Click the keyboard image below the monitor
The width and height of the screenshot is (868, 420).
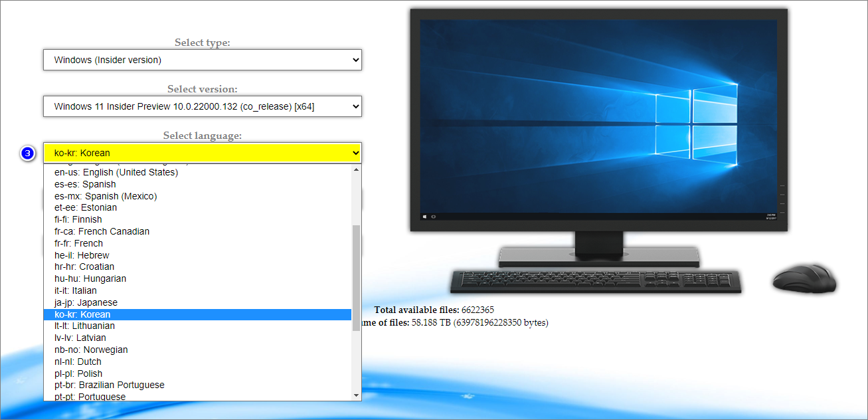[x=596, y=282]
